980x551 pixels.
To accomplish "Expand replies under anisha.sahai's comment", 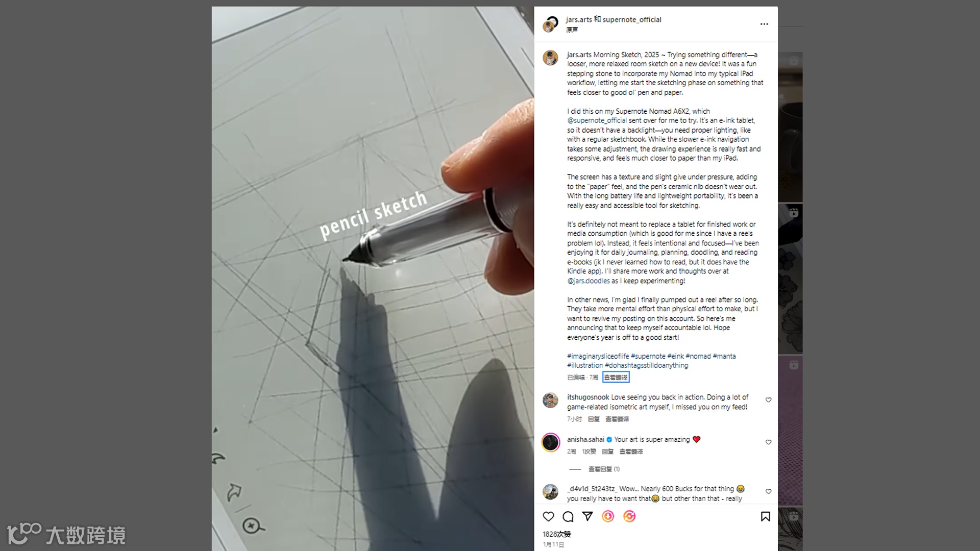I will pyautogui.click(x=604, y=469).
